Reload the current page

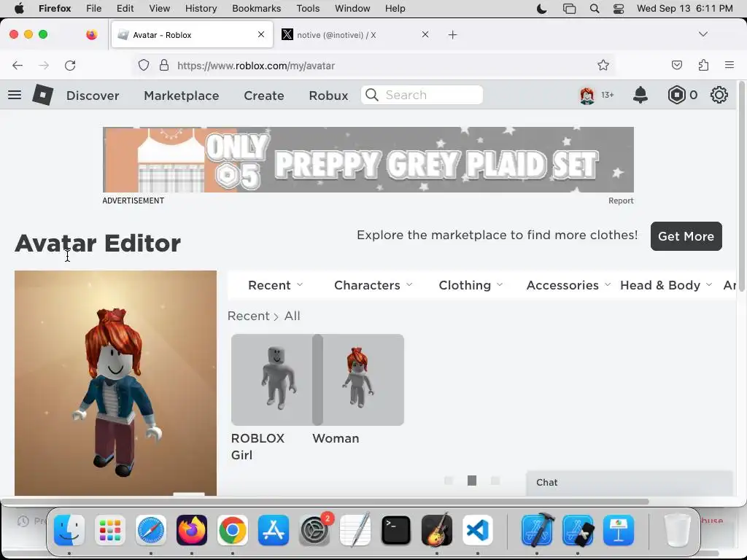coord(70,65)
